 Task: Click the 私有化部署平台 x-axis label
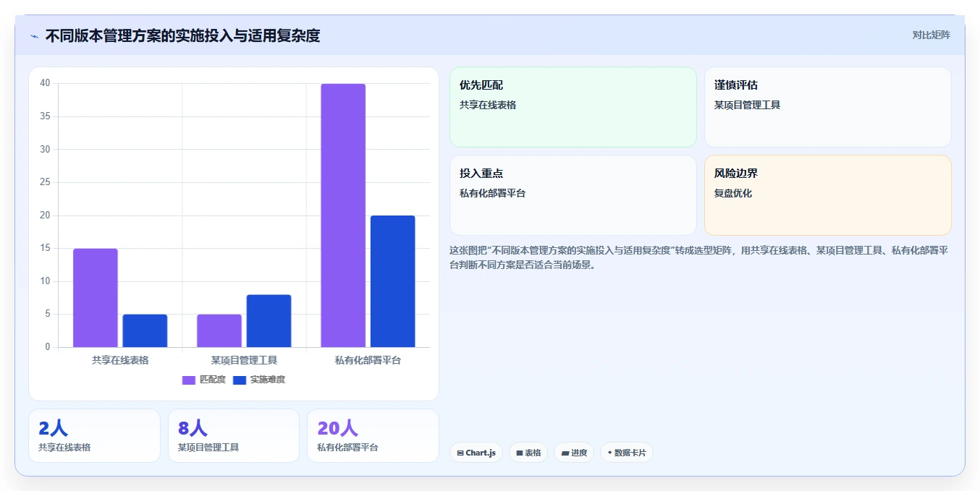pos(368,360)
